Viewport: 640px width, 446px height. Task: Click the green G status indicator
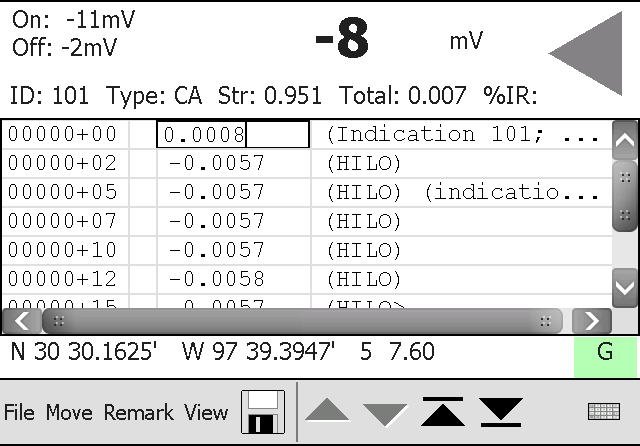(x=605, y=357)
